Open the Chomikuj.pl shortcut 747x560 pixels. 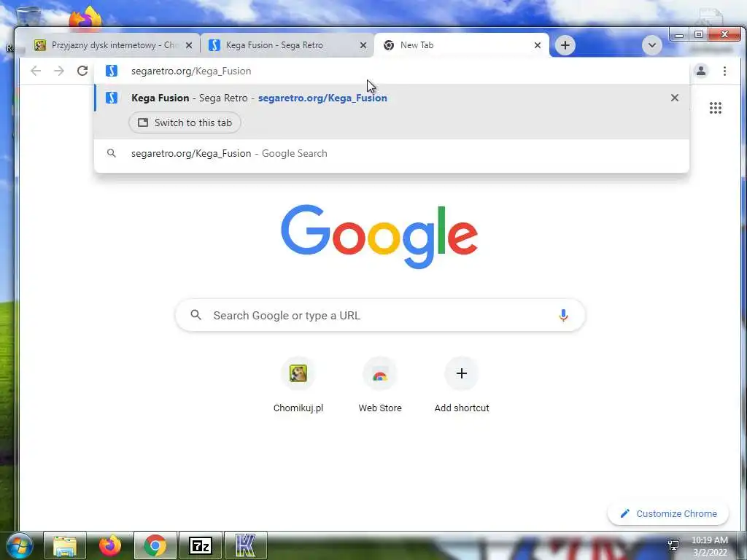[x=298, y=386]
